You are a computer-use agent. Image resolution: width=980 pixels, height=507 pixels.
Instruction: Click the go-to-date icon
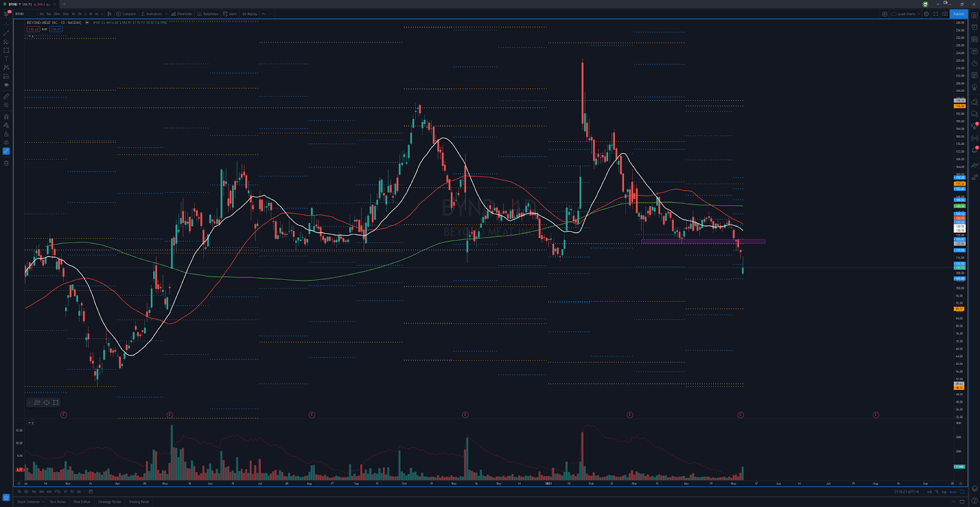tap(91, 492)
